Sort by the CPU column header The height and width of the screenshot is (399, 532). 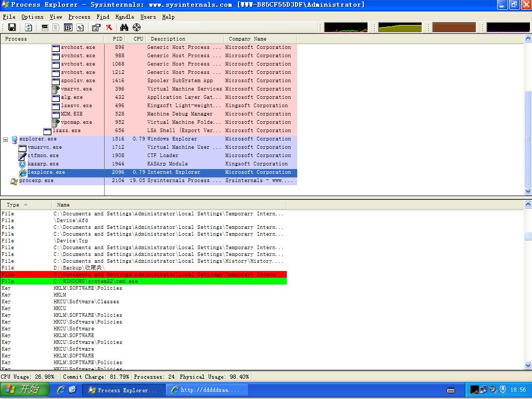[136, 39]
